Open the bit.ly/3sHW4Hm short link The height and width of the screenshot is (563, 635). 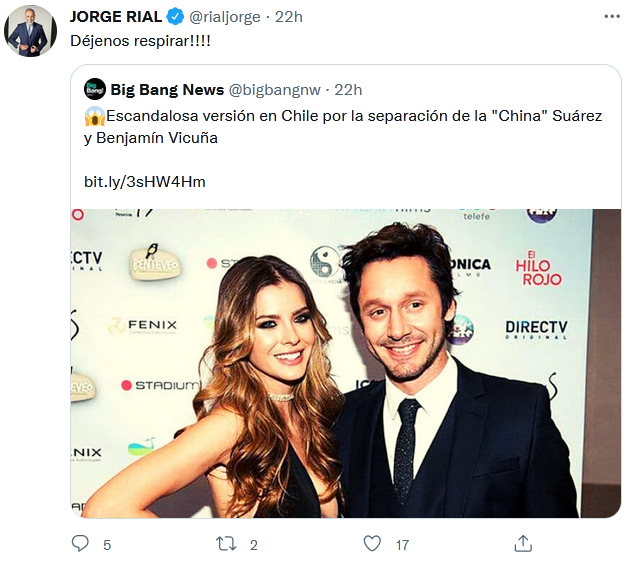(145, 182)
